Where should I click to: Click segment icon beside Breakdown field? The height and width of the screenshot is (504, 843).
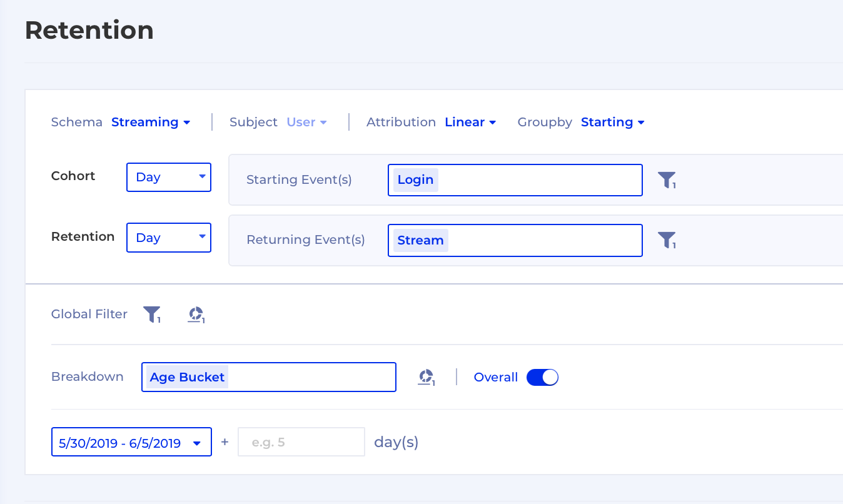click(426, 377)
